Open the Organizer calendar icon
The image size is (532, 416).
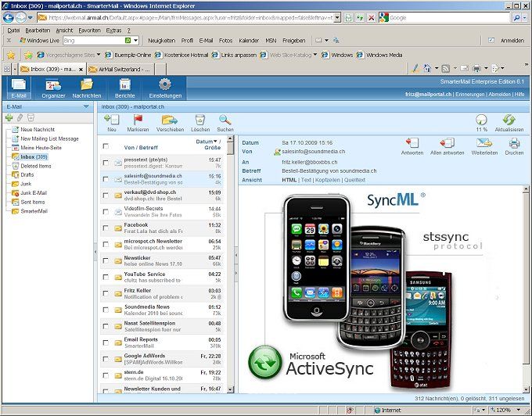pos(53,84)
